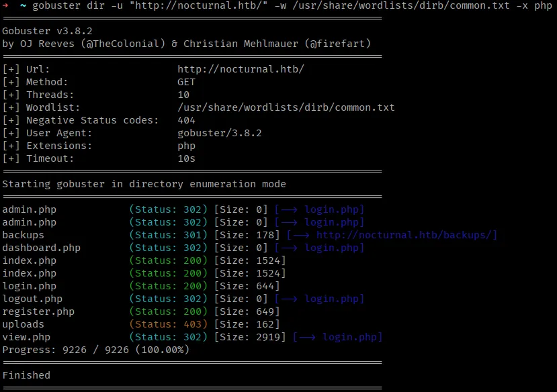Click "Status: 200" in register.php row
This screenshot has height=392, width=557.
click(168, 311)
